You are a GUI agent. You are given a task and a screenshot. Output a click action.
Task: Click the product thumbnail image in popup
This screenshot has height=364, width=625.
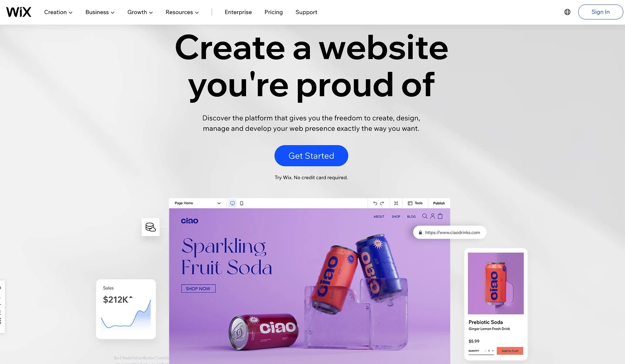495,283
